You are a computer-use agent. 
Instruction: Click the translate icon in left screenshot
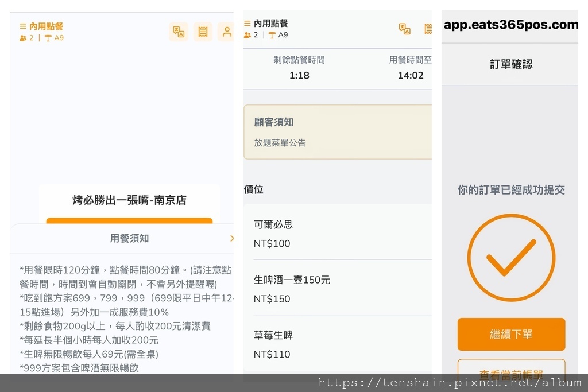(179, 32)
